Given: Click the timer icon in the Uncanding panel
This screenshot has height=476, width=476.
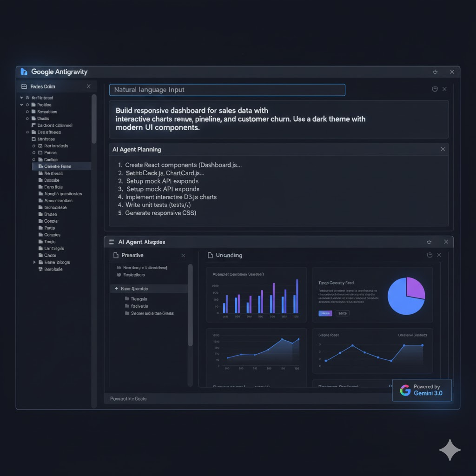Looking at the screenshot, I should click(430, 255).
